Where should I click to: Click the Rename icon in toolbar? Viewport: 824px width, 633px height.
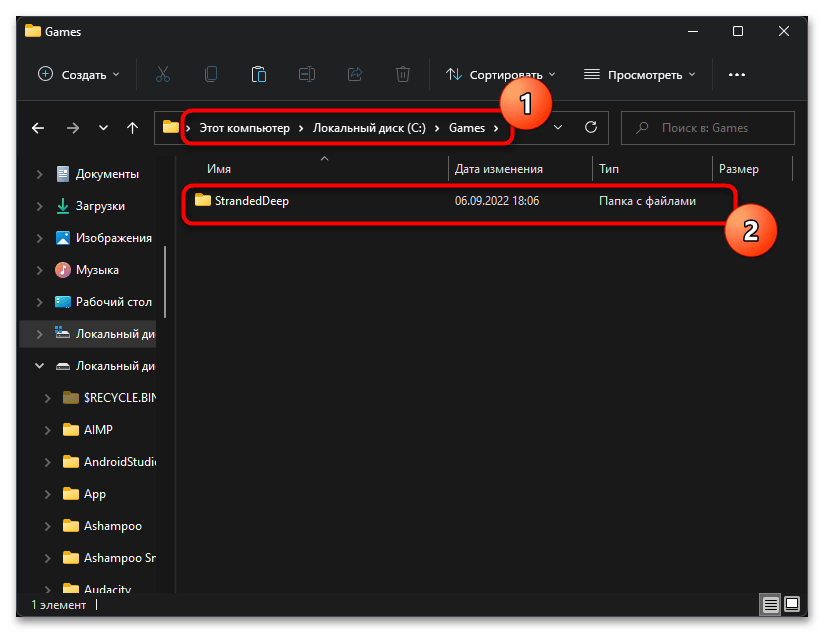[306, 74]
